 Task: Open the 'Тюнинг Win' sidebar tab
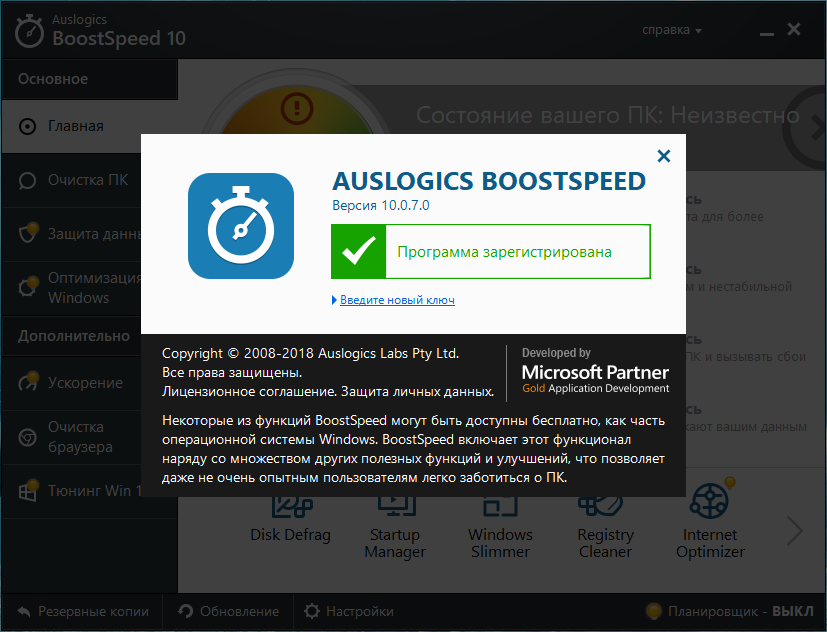click(x=72, y=491)
